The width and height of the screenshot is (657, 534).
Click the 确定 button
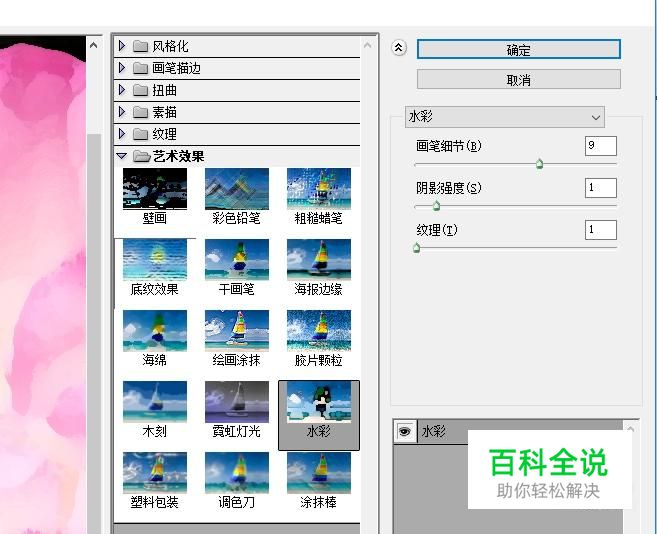click(519, 49)
